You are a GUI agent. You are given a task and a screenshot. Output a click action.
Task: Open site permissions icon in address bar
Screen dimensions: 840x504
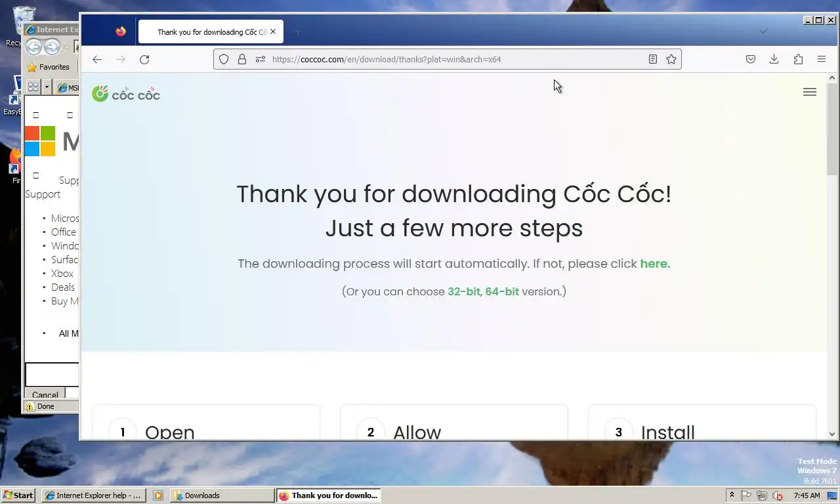[261, 59]
